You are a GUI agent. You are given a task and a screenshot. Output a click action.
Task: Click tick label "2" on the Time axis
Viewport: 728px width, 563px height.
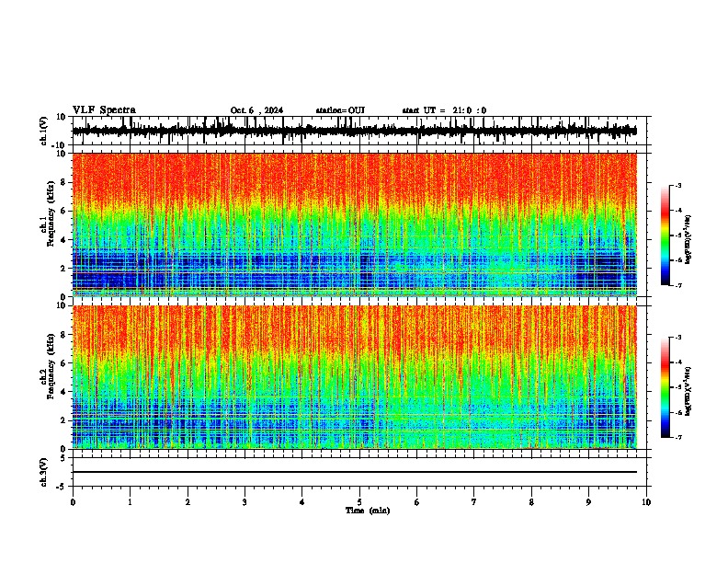[x=188, y=502]
